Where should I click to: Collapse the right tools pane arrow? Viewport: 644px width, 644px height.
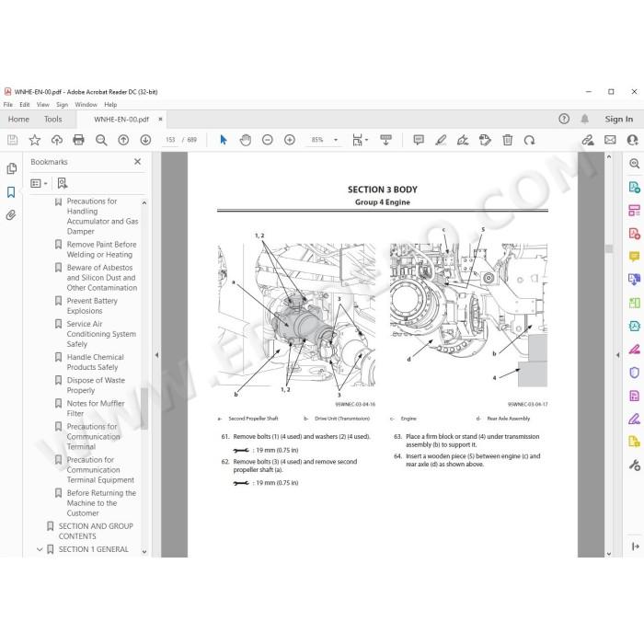point(618,355)
